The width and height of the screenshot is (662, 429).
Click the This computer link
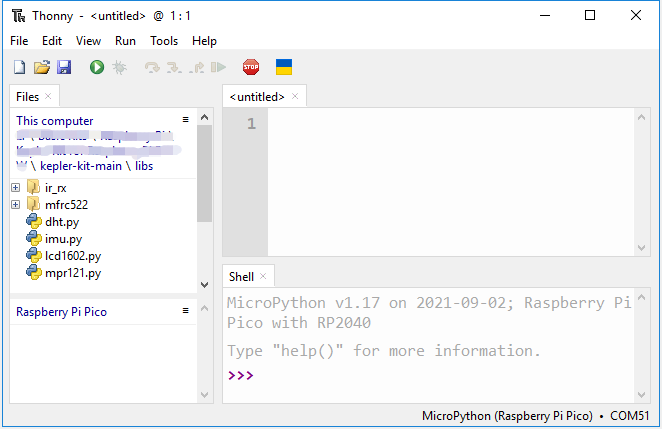[x=54, y=121]
